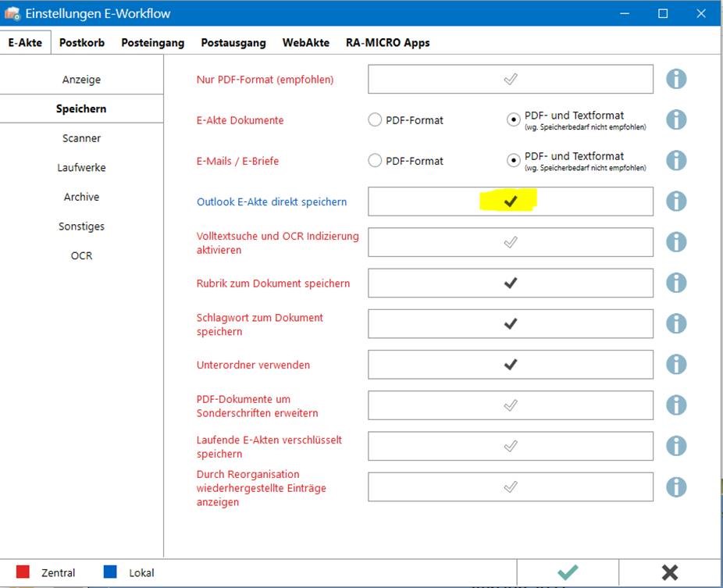723x588 pixels.
Task: Switch to the Postkorb tab
Action: [82, 42]
